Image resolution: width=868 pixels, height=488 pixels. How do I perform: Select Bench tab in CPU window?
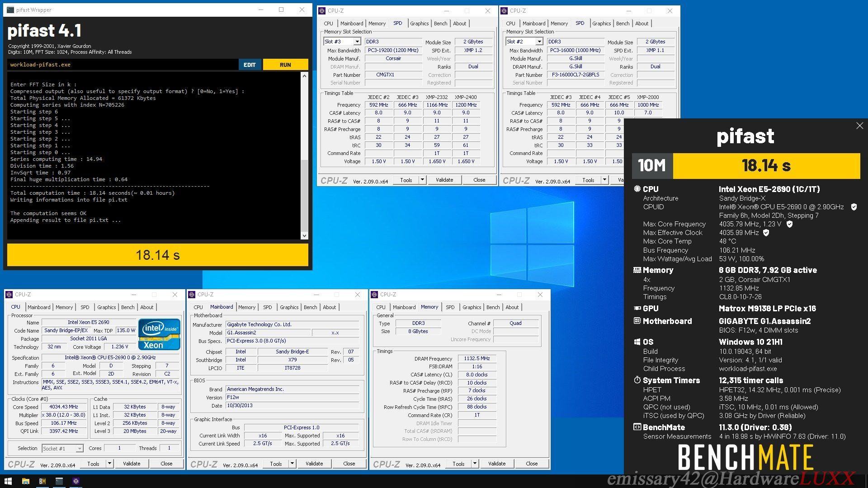(127, 307)
